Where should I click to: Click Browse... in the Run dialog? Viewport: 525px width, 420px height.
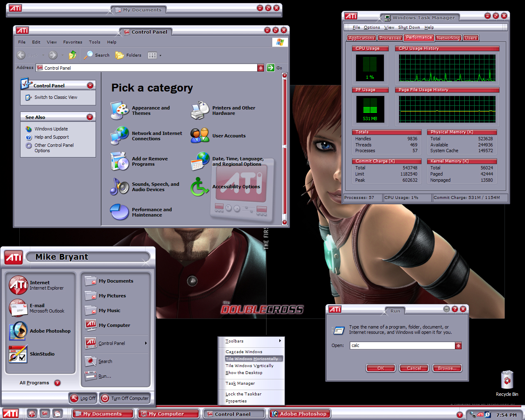coord(447,368)
